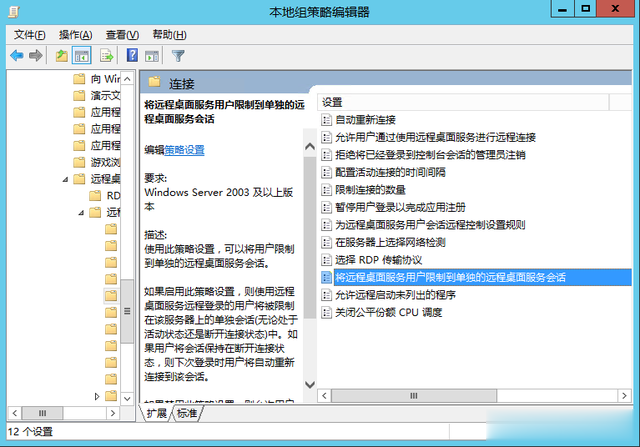Toggle the show/hide action pane icon

152,56
